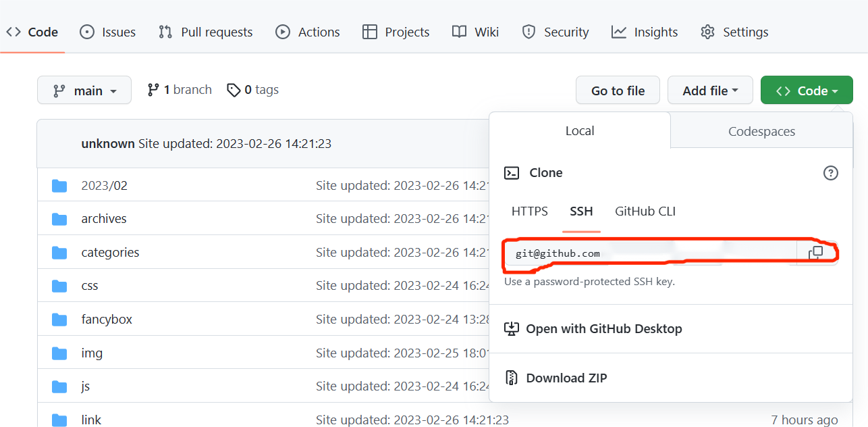This screenshot has width=868, height=427.
Task: Select the GitHub CLI clone option
Action: [x=645, y=211]
